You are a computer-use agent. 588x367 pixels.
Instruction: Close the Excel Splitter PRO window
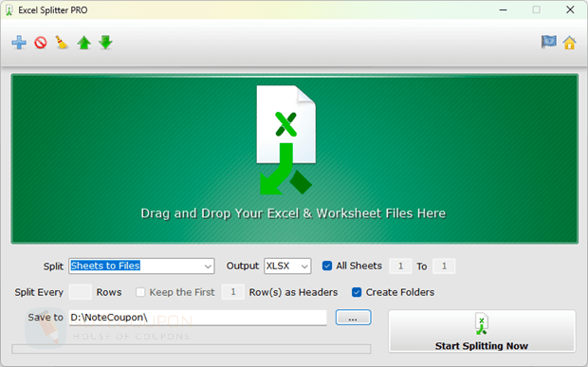[x=570, y=9]
